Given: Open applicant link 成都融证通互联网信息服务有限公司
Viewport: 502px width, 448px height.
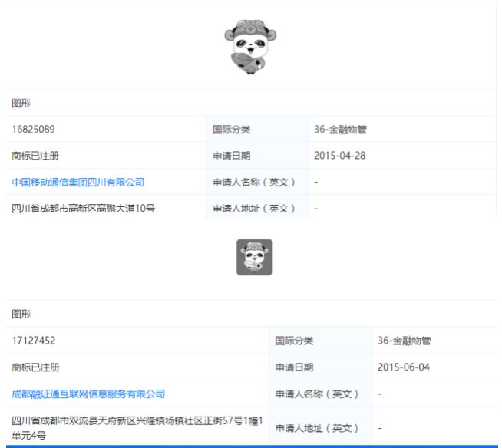Looking at the screenshot, I should tap(88, 394).
